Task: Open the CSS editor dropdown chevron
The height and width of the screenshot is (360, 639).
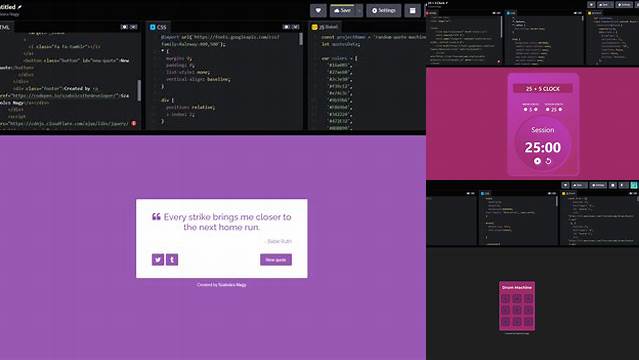Action: pyautogui.click(x=296, y=27)
